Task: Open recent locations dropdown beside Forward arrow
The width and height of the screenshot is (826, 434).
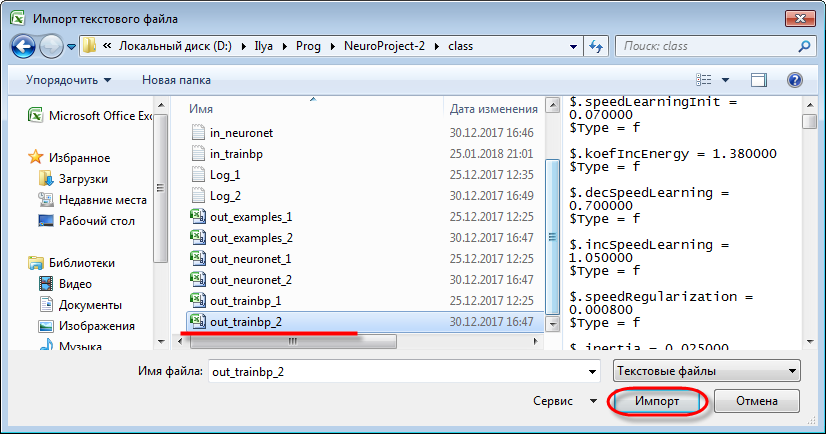Action: (x=72, y=47)
